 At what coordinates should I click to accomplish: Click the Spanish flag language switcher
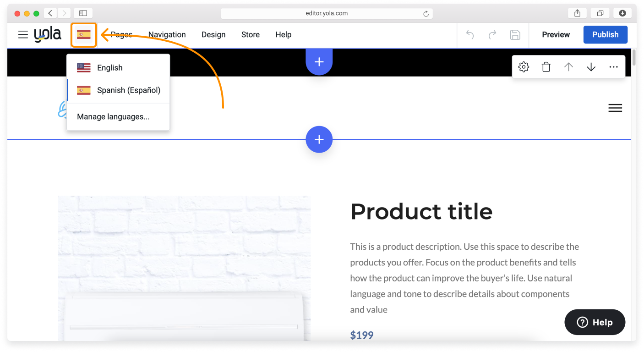[x=84, y=34]
